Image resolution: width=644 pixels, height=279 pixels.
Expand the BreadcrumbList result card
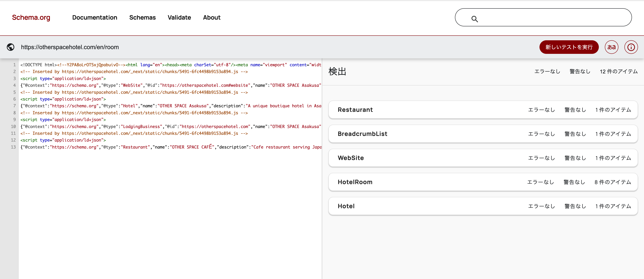tap(483, 134)
